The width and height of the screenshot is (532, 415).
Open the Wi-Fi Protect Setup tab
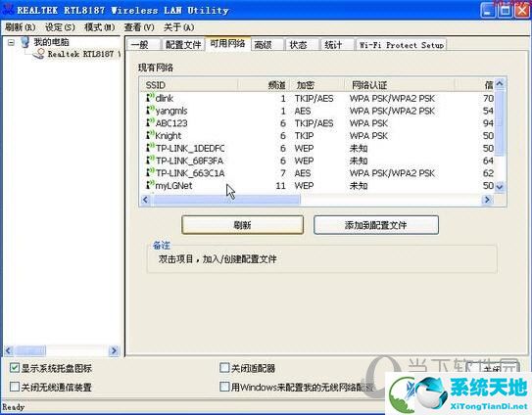tap(401, 45)
